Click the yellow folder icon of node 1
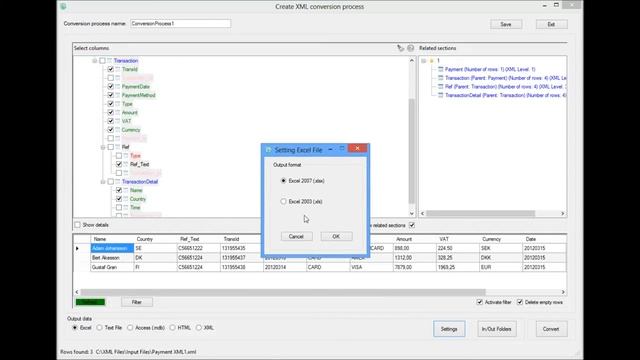The image size is (640, 360). (431, 61)
